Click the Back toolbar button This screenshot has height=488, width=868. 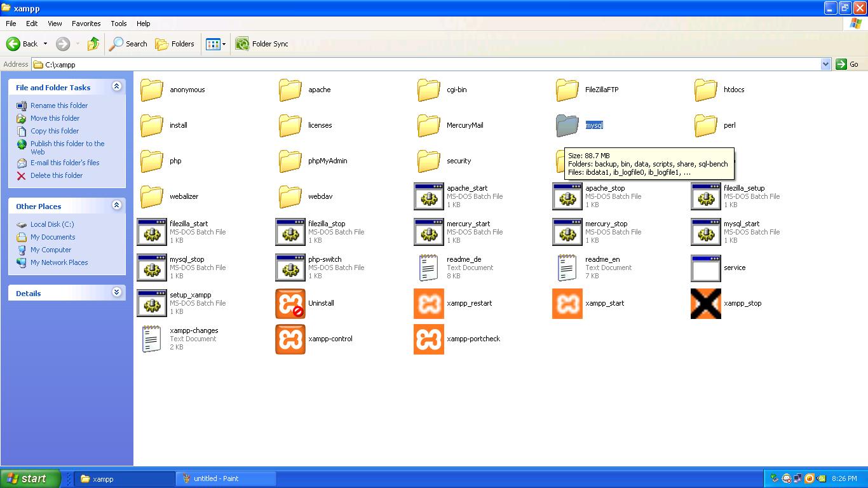(x=22, y=44)
